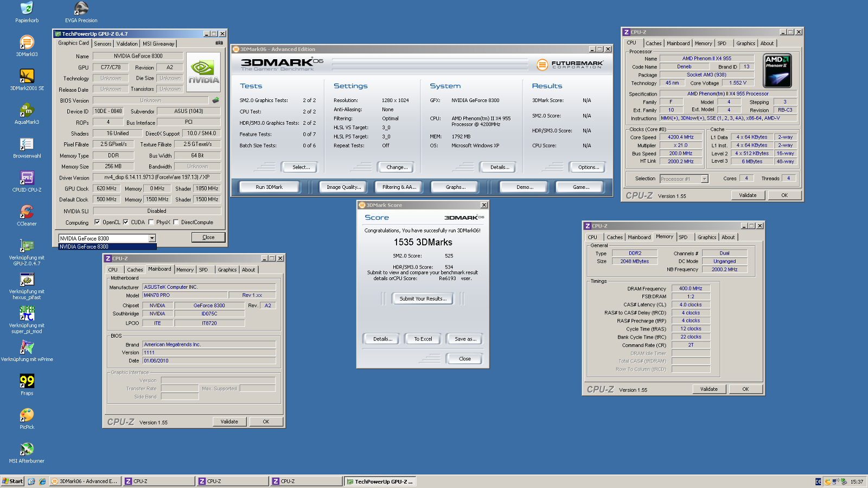Open Processor #1 selection dropdown in CPU-Z
Image resolution: width=868 pixels, height=488 pixels.
pos(705,179)
